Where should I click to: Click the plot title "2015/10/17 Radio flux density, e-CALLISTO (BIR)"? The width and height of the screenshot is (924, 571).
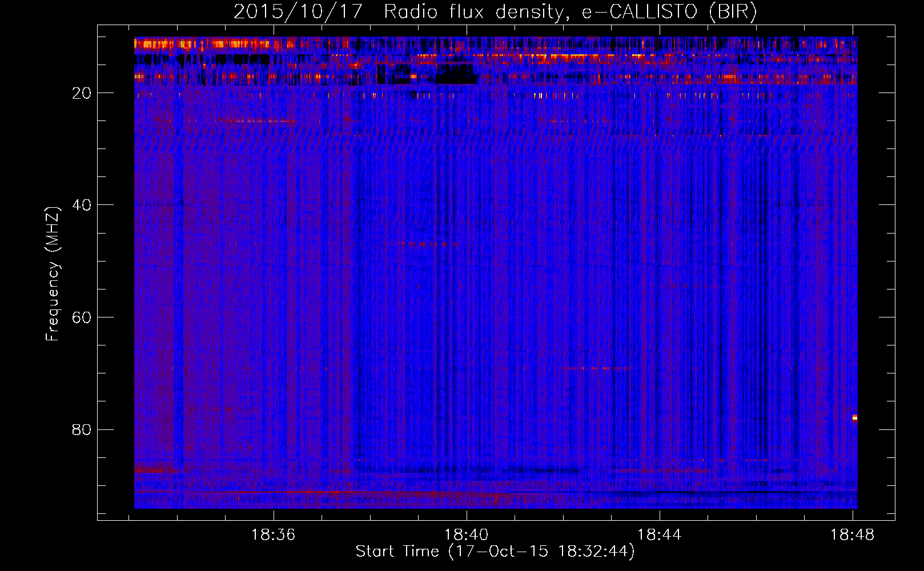tap(495, 11)
